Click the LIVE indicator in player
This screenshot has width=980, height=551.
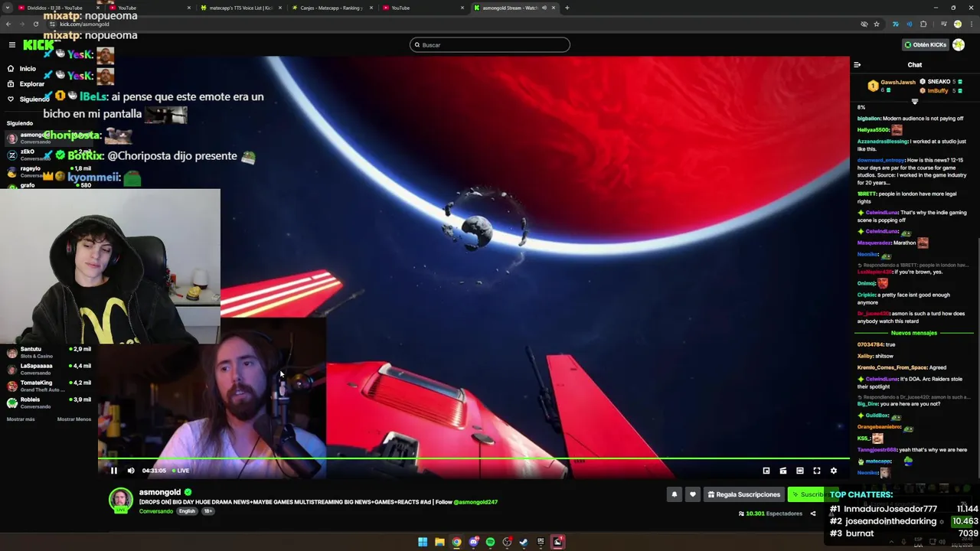coord(181,471)
